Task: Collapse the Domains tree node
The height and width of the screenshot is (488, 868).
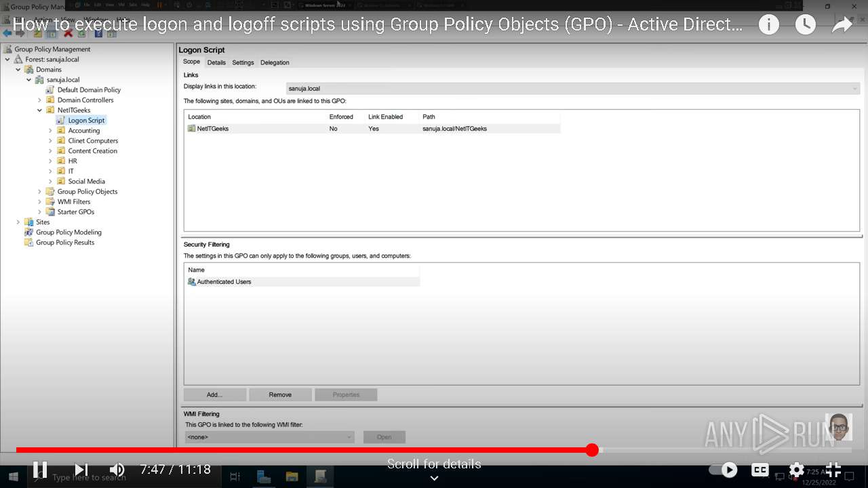Action: pyautogui.click(x=18, y=69)
